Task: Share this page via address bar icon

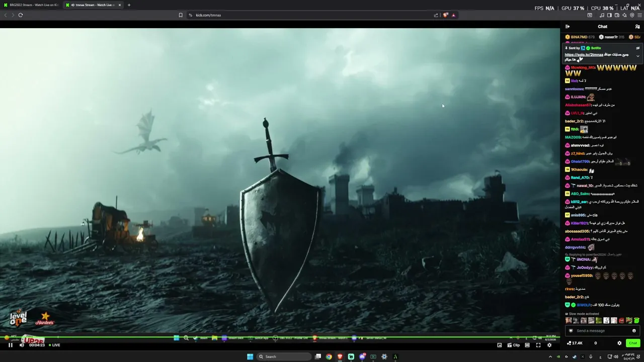Action: tap(436, 15)
